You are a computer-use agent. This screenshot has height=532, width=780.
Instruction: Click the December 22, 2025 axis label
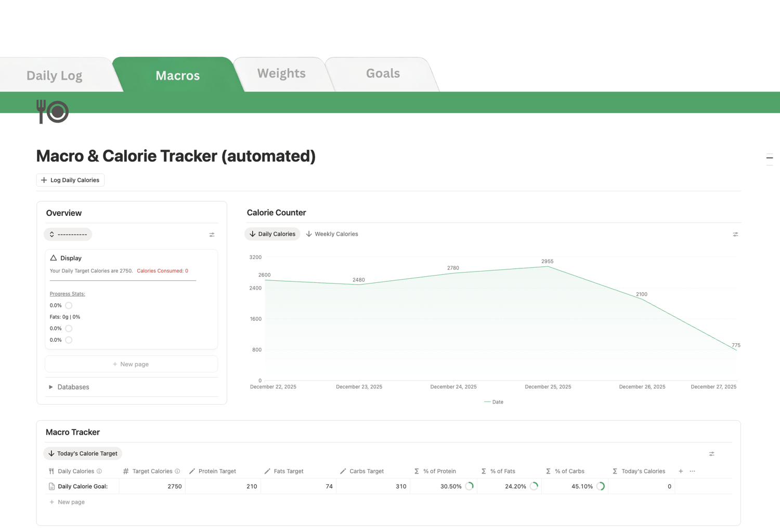tap(273, 387)
